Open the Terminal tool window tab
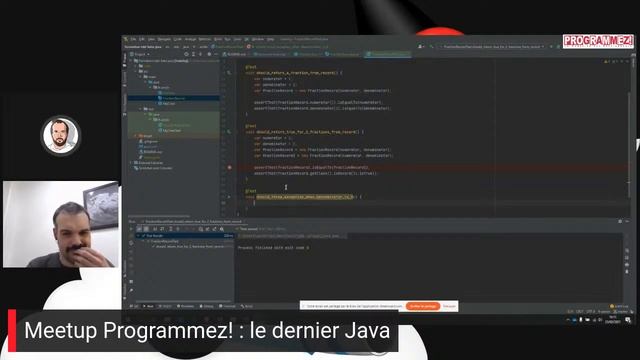640x360 pixels. click(227, 306)
